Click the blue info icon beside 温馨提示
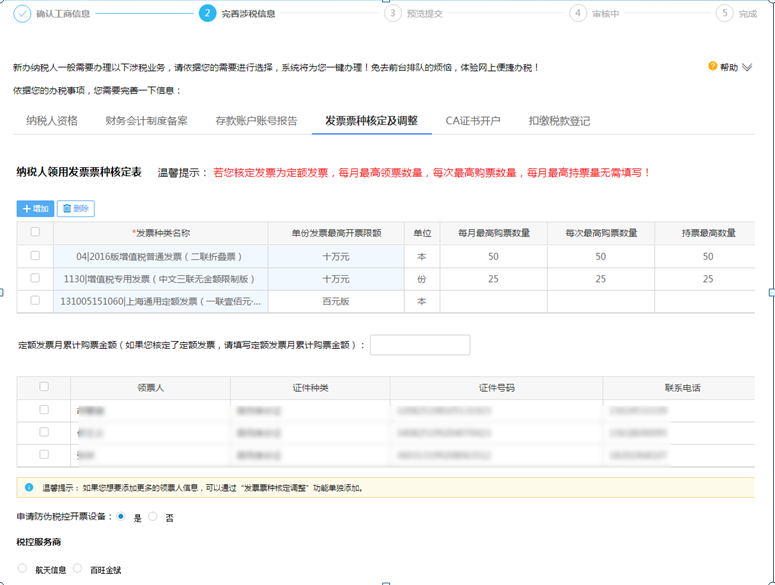 (x=29, y=488)
